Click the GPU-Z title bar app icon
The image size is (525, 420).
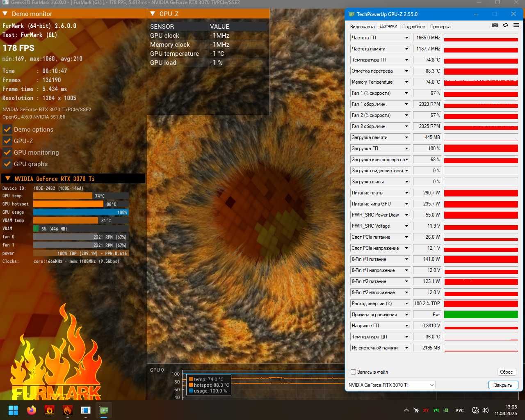coord(351,14)
